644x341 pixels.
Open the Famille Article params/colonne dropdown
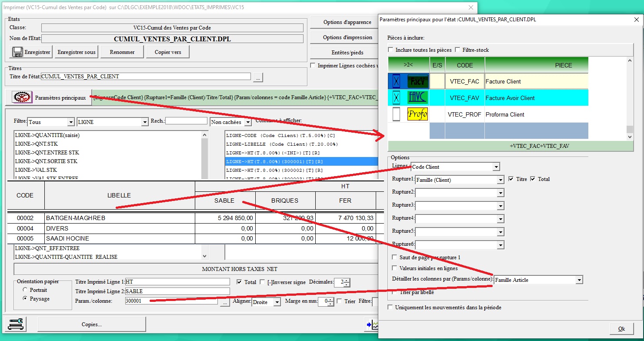coord(579,280)
